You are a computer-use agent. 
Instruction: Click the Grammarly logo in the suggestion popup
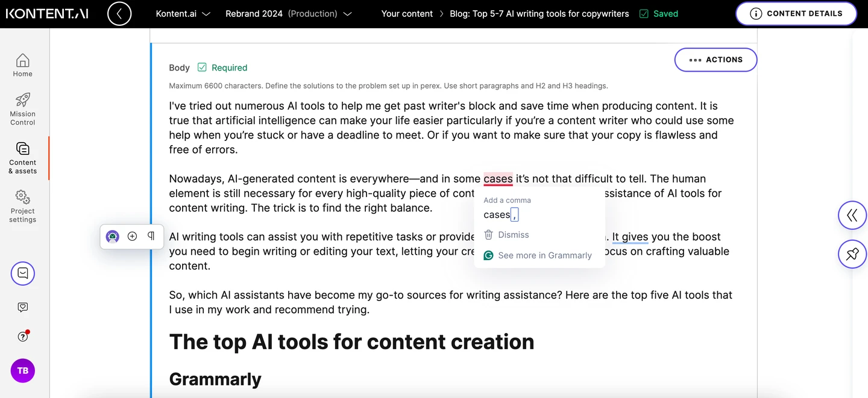pos(488,255)
